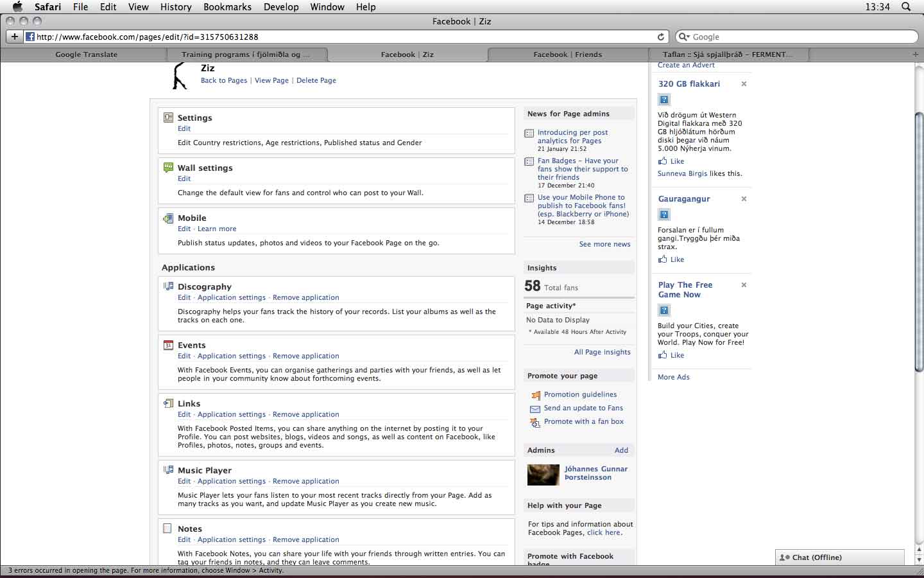Click the Mobile section icon
Image resolution: width=924 pixels, height=578 pixels.
[x=168, y=218]
